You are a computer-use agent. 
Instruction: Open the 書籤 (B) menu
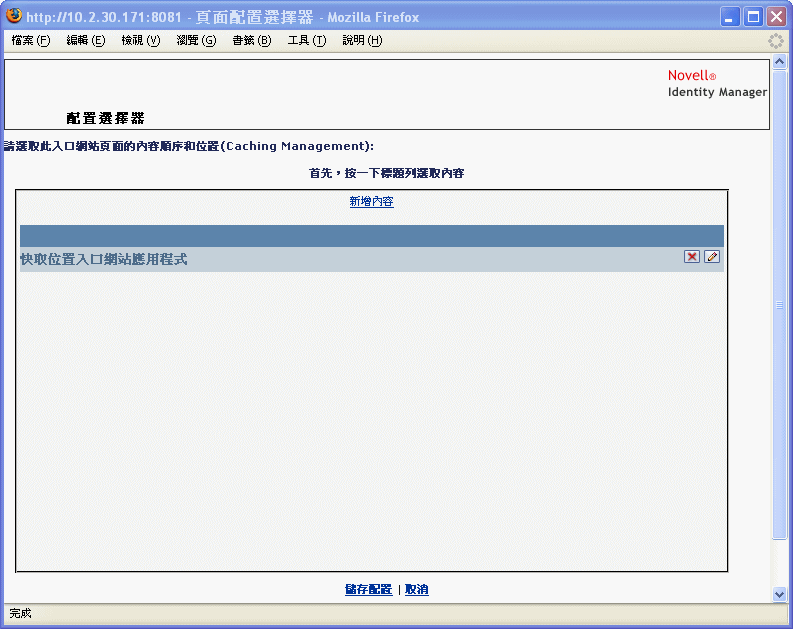point(252,40)
